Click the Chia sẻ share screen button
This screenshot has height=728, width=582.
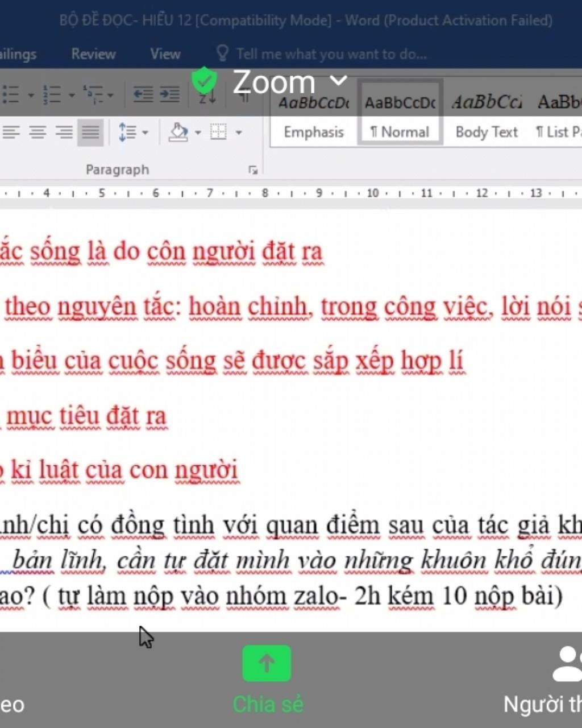(267, 679)
